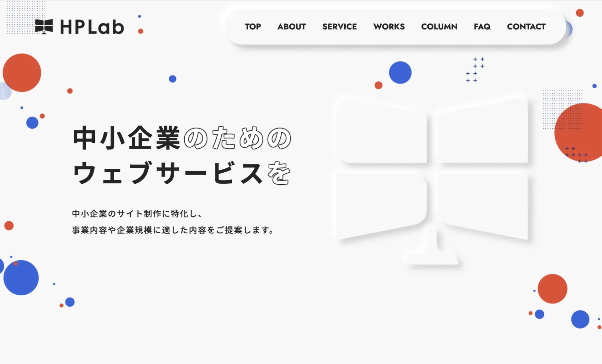Click text 中小企業のサイト制作に特化し、
This screenshot has width=602, height=364.
tap(137, 214)
